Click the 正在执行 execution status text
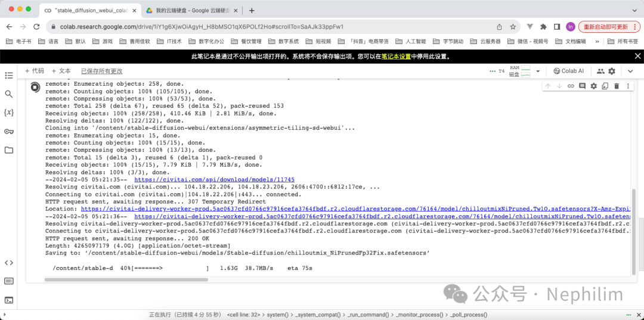 click(x=186, y=315)
